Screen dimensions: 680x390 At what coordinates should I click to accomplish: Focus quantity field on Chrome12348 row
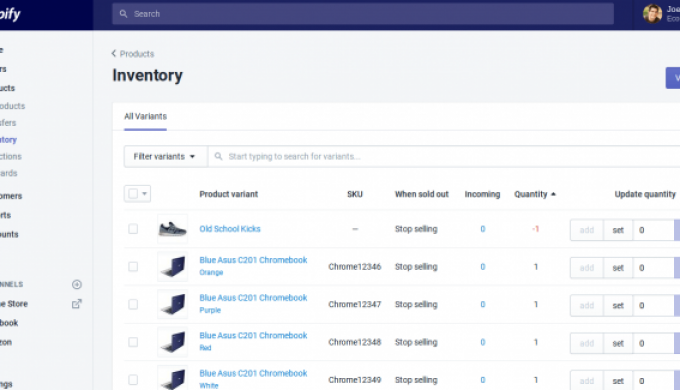tap(654, 343)
